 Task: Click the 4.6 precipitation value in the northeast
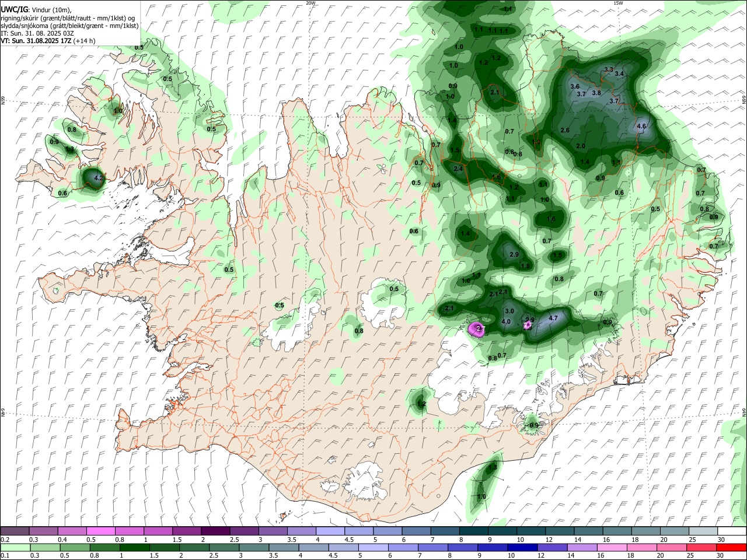[x=641, y=126]
